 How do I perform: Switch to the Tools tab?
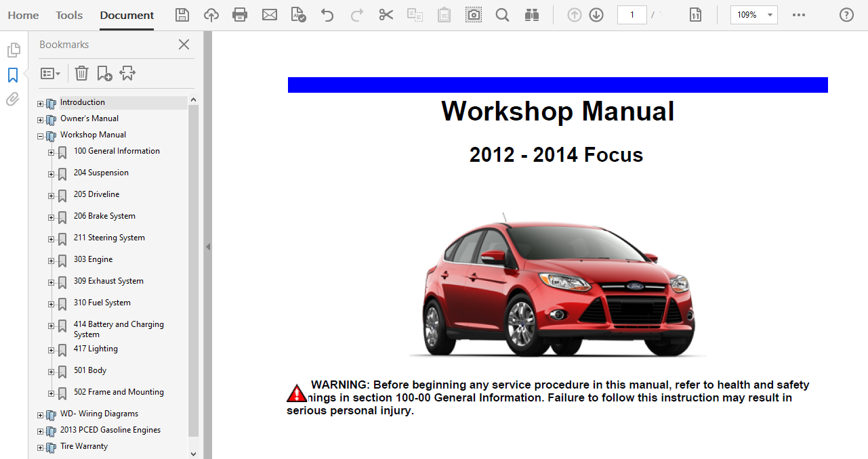point(69,15)
